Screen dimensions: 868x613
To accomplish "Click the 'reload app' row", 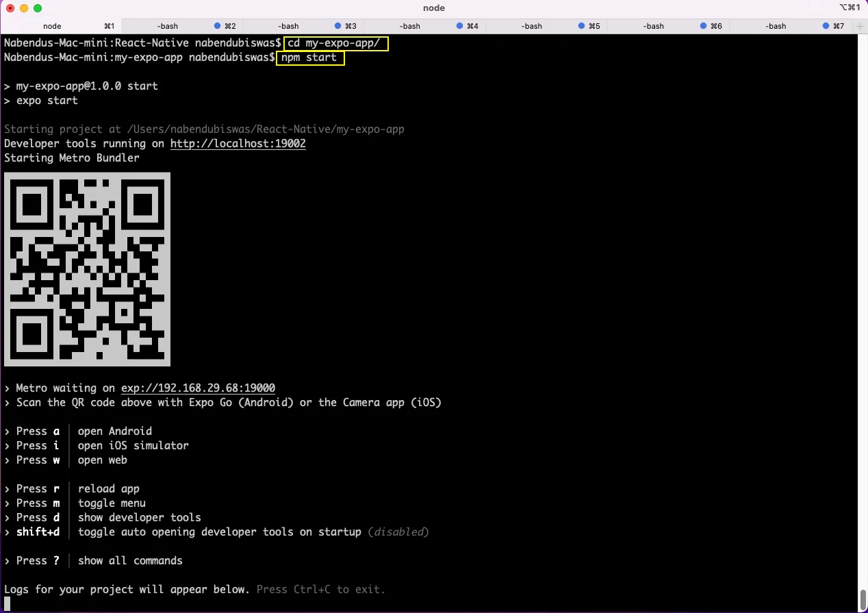I will [72, 489].
